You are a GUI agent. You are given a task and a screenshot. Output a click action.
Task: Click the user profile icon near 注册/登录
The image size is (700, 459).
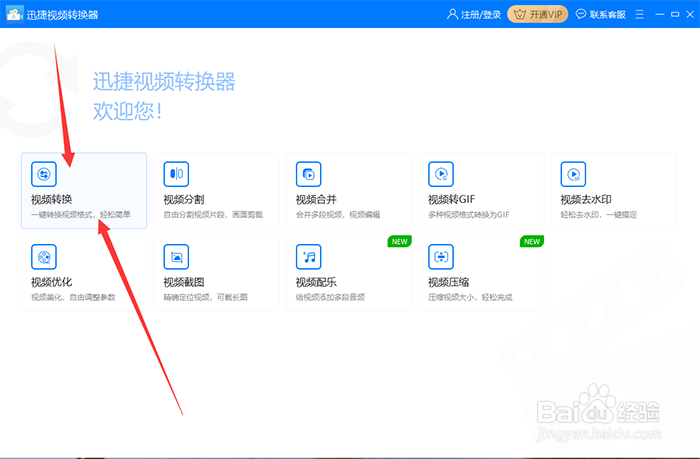tap(452, 14)
